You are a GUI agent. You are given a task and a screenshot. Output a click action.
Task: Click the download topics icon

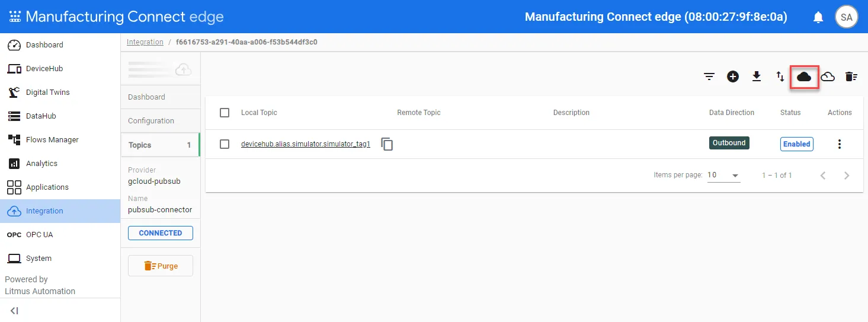click(x=757, y=76)
